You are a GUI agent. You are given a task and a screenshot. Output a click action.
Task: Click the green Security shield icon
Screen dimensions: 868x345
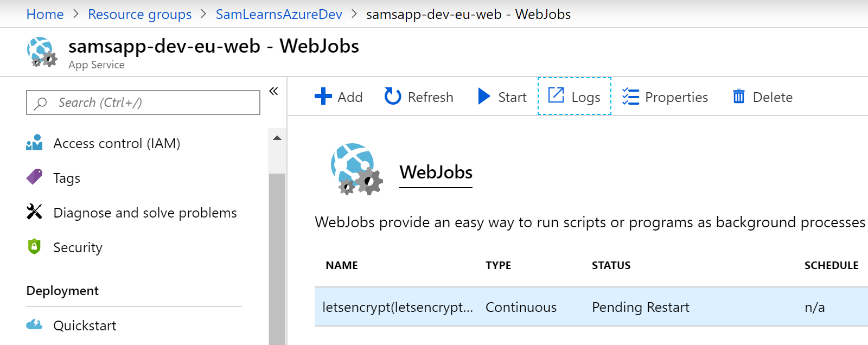click(x=34, y=247)
